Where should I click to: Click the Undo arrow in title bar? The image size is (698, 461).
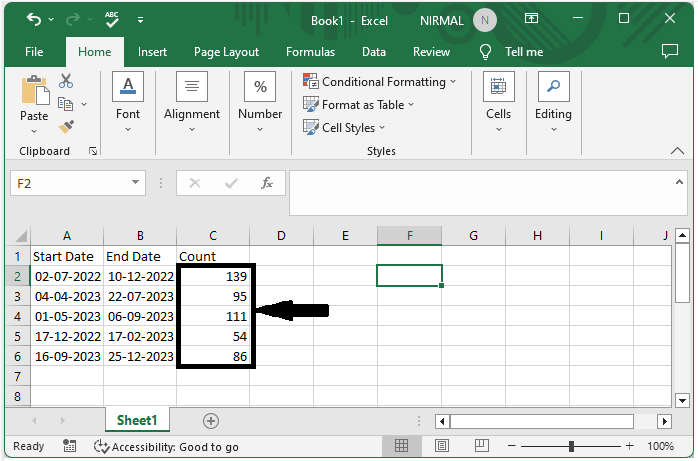coord(34,19)
